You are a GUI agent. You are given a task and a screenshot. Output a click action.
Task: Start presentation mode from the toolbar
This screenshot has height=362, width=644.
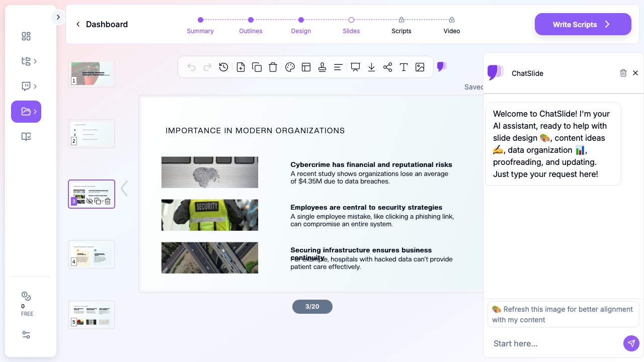[x=355, y=67]
